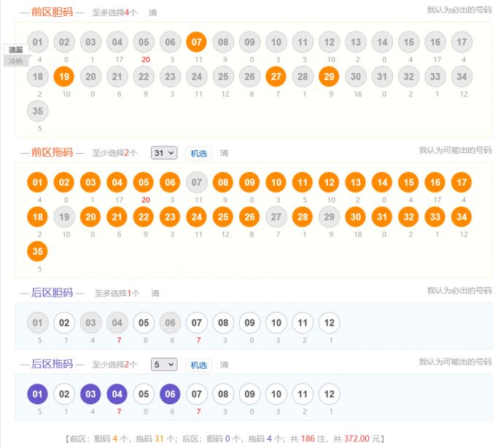Screen dimensions: 503x448
Task: Select back dan ball 12
Action: [x=329, y=323]
